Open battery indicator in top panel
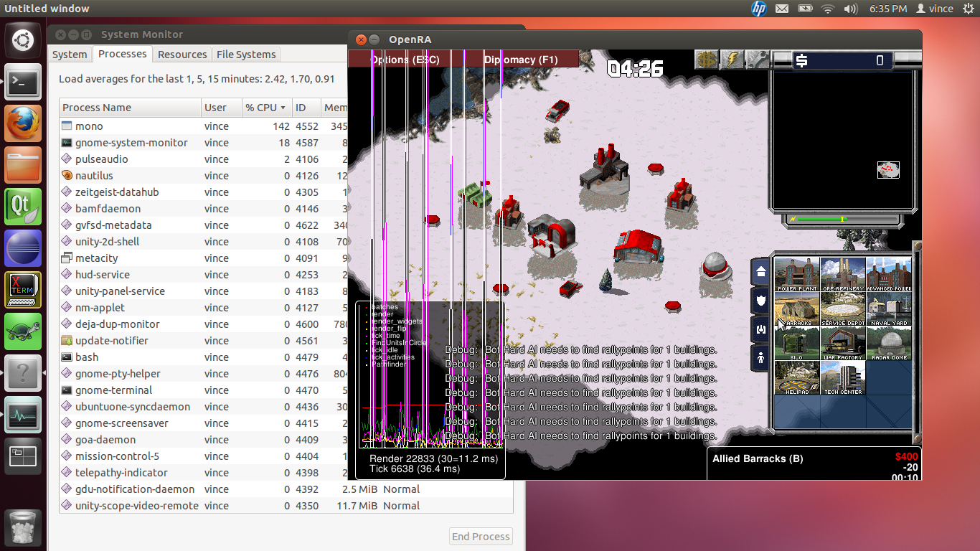 click(805, 9)
